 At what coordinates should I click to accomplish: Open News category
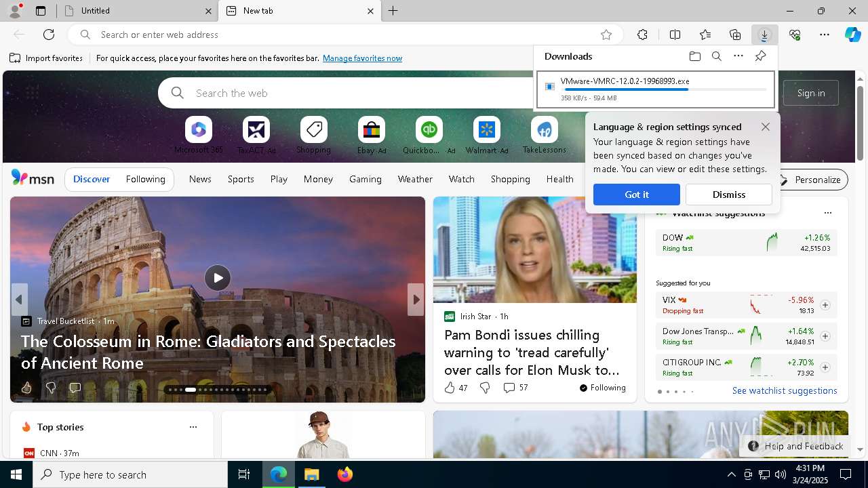(x=200, y=179)
